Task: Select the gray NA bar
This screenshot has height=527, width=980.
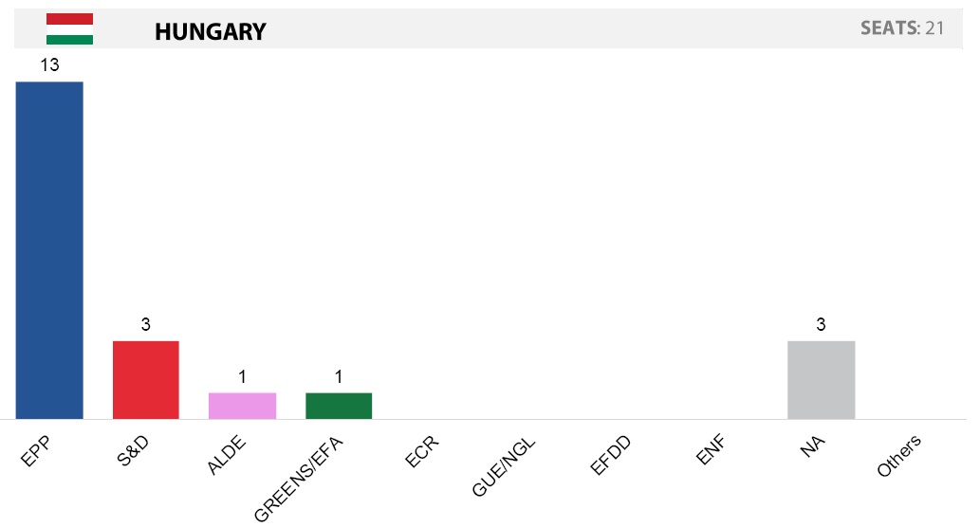Action: point(822,380)
